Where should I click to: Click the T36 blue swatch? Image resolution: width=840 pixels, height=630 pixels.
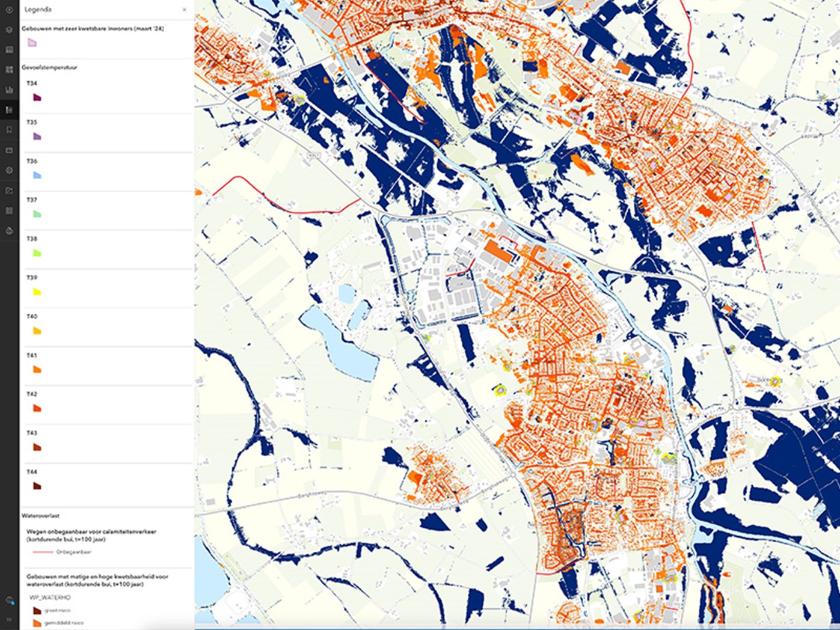coord(37,176)
